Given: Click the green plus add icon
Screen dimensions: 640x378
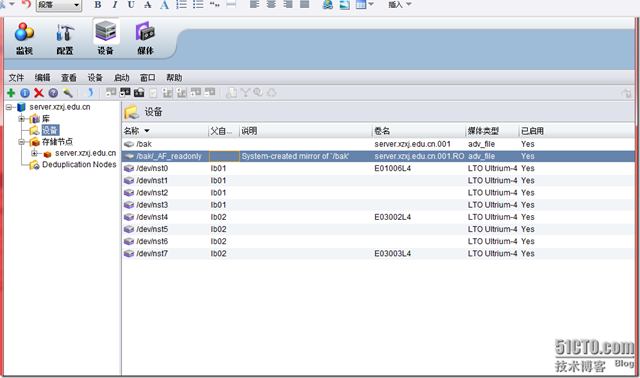Looking at the screenshot, I should coord(11,93).
